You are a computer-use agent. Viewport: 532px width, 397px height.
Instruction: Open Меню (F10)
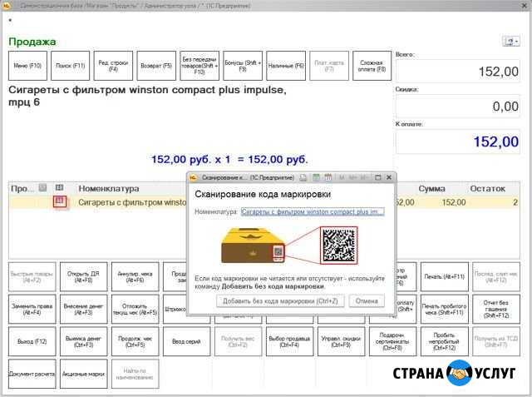tap(27, 66)
